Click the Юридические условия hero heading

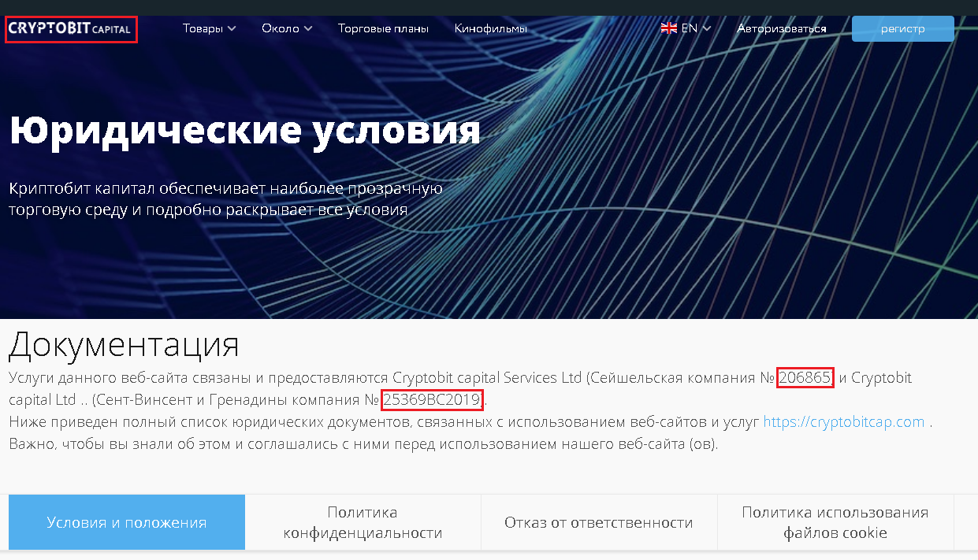[x=244, y=130]
